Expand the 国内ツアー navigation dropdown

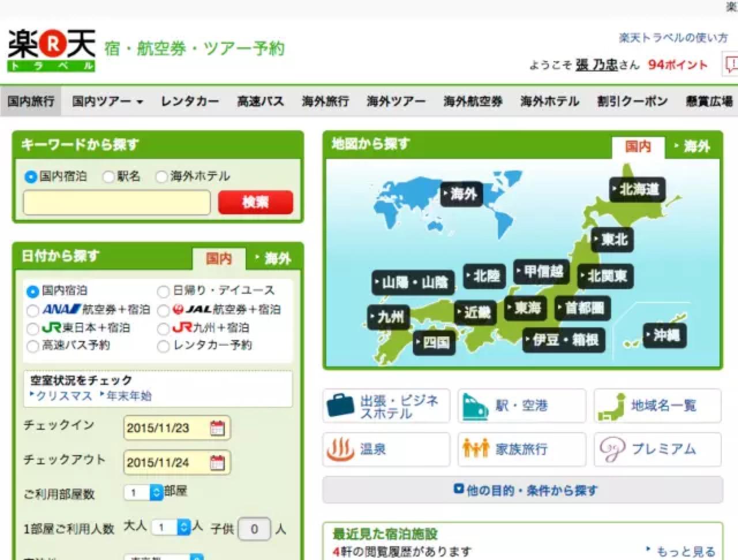pyautogui.click(x=107, y=101)
